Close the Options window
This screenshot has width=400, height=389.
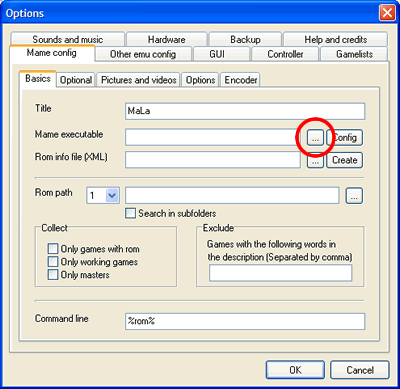pos(387,13)
